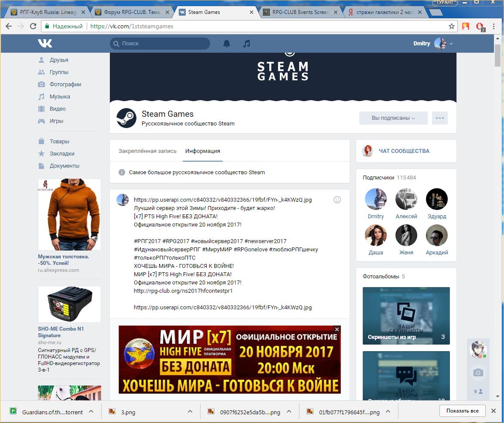Close the downloads bar
The height and width of the screenshot is (423, 504).
point(494,411)
